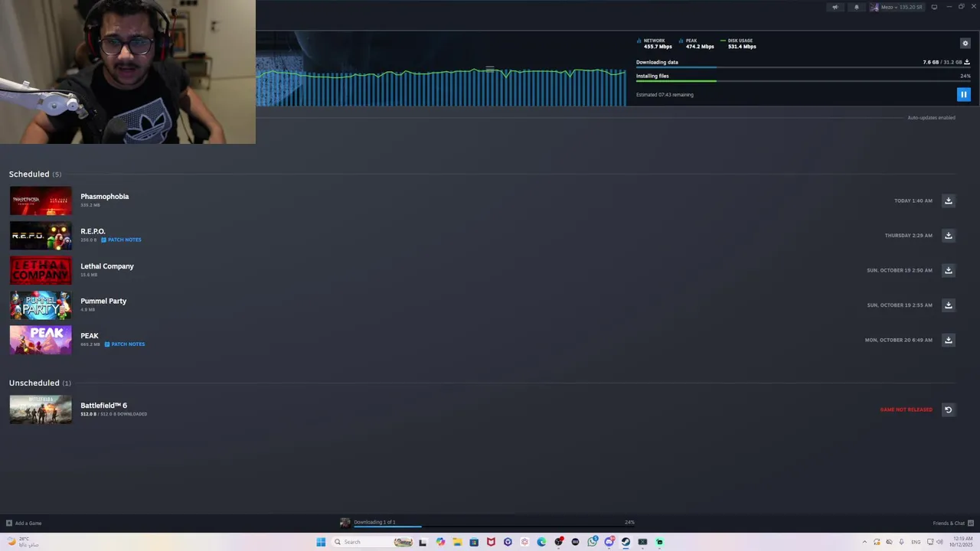Open Microsoft Store from taskbar
Screen dimensions: 980x551
click(x=474, y=542)
